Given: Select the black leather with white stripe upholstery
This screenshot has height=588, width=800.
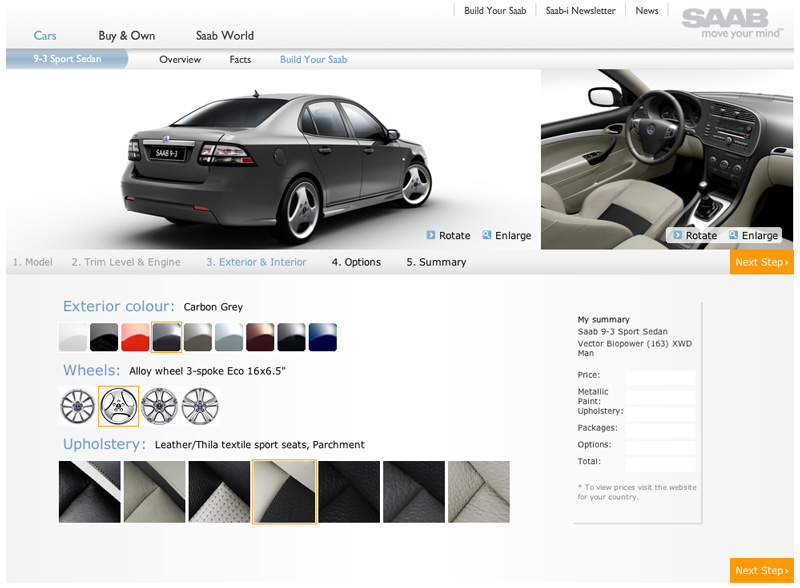Looking at the screenshot, I should tap(90, 492).
